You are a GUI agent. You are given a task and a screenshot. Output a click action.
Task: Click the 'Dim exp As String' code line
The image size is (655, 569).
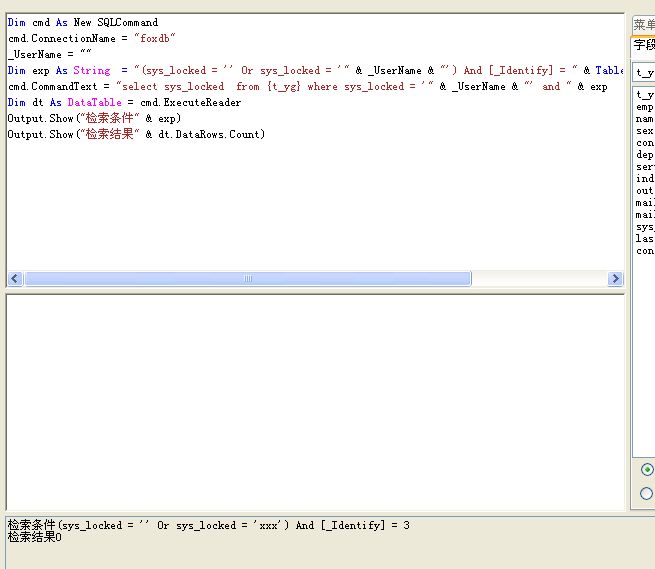click(x=315, y=70)
